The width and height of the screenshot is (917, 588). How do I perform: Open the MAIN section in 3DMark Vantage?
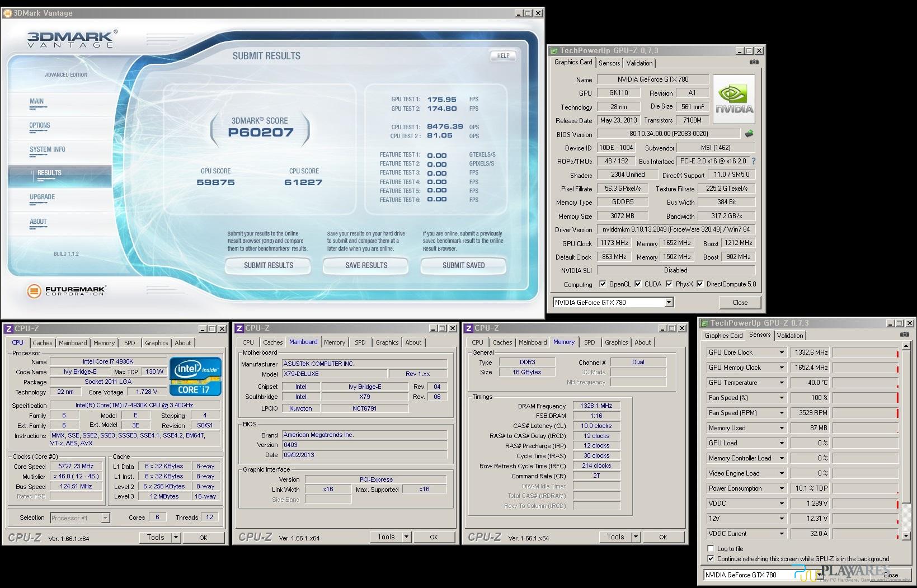click(37, 102)
